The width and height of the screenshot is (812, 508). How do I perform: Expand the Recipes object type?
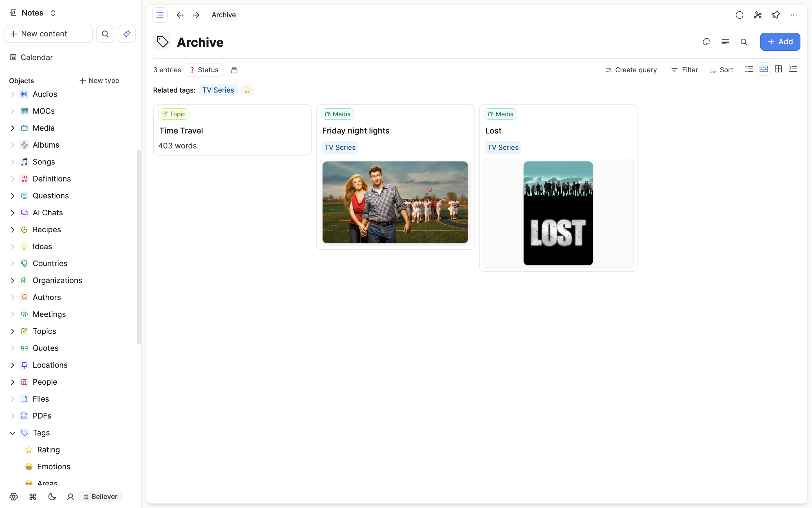tap(12, 230)
